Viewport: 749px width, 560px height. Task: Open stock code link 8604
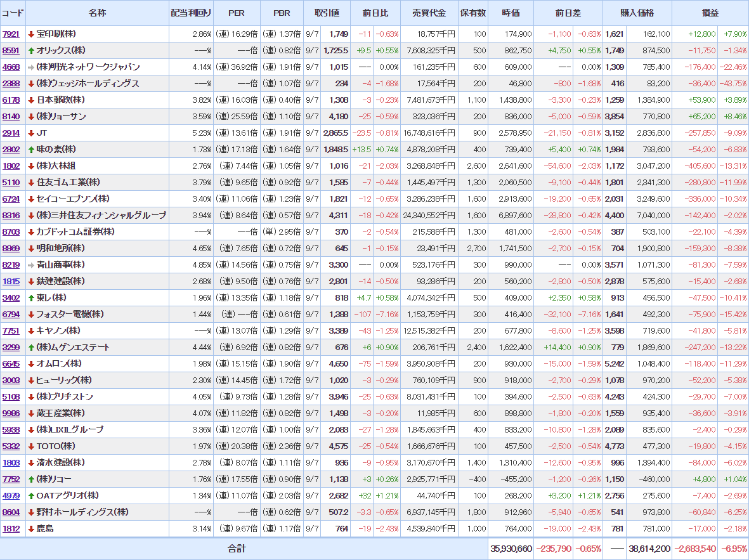click(11, 512)
